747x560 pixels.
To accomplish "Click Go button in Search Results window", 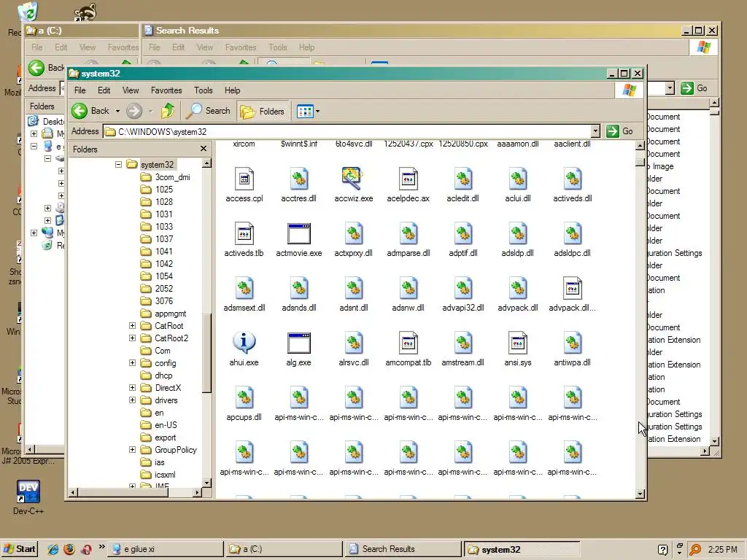I will (694, 88).
